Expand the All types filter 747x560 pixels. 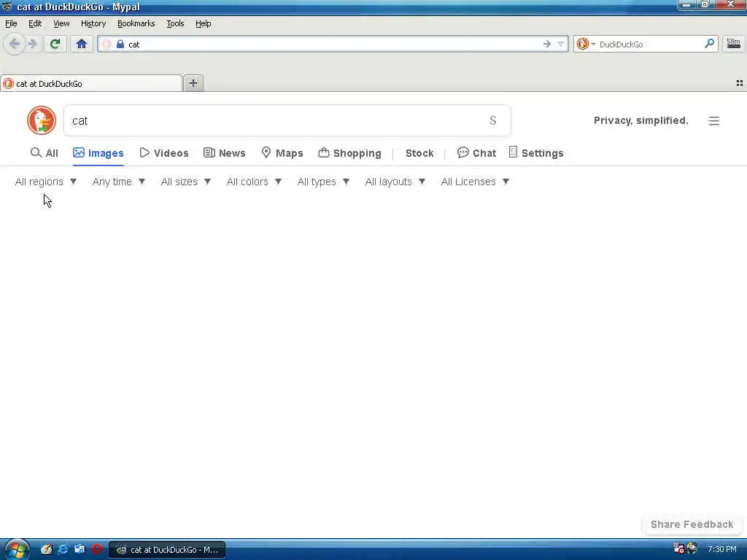323,182
